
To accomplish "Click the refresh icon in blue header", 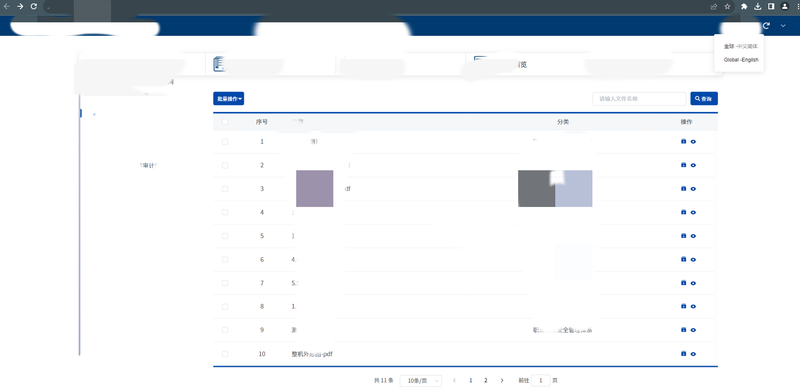I will (x=766, y=26).
